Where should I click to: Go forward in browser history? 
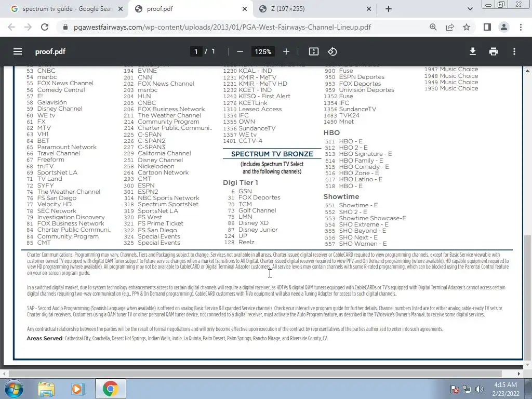pos(28,27)
